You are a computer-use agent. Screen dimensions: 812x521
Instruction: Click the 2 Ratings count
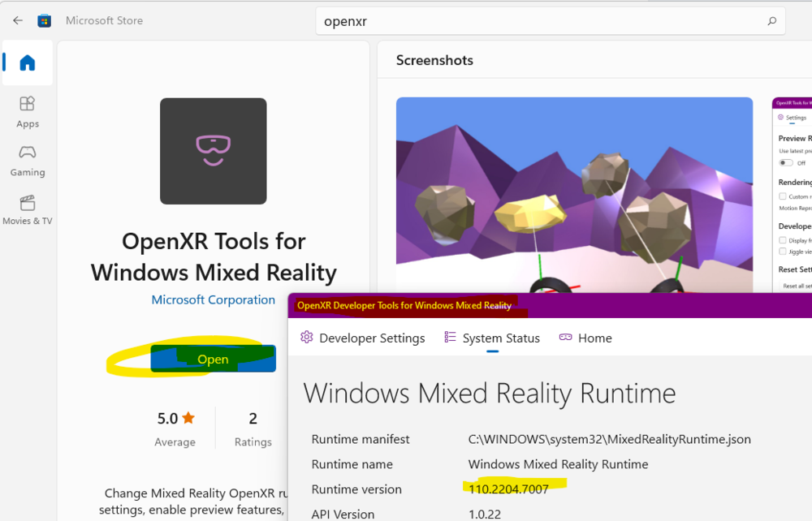[x=253, y=428]
